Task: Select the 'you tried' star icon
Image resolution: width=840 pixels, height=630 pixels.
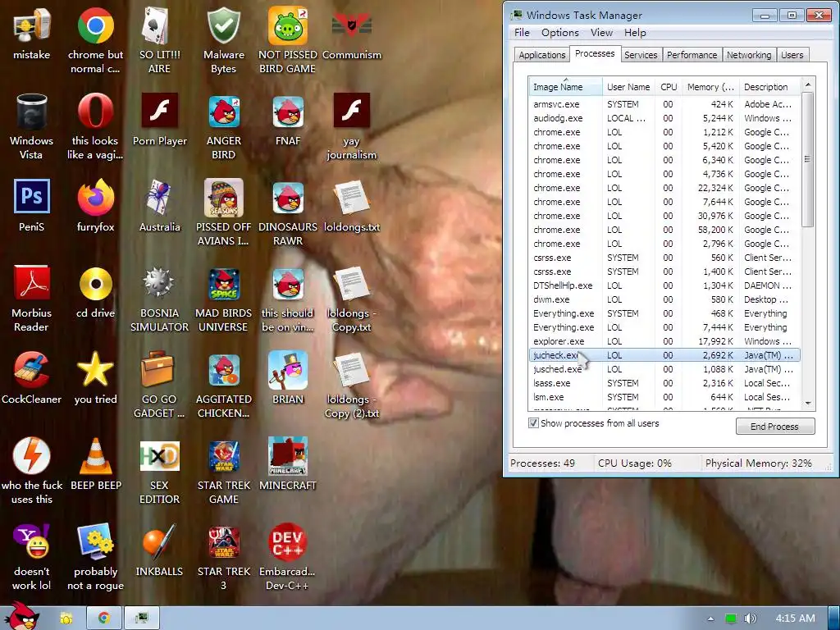Action: click(x=95, y=378)
